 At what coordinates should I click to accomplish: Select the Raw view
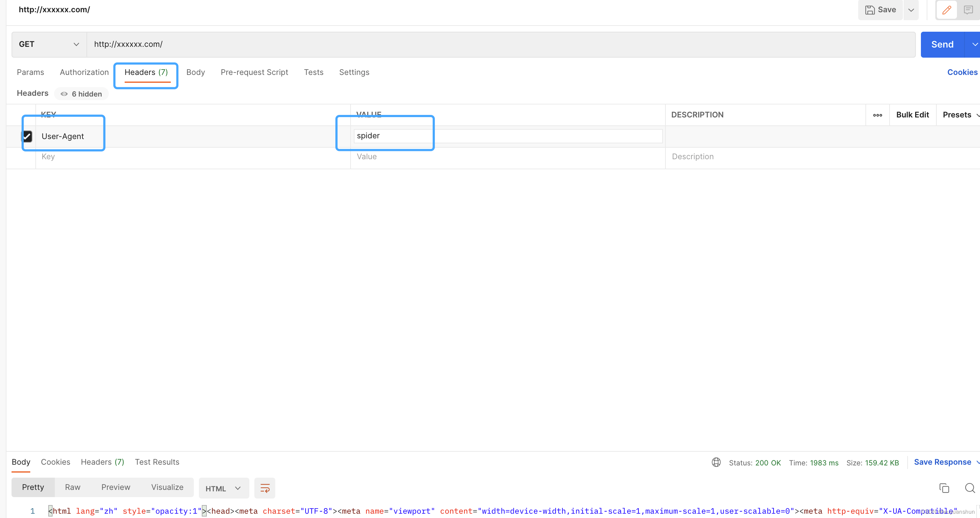click(x=73, y=488)
